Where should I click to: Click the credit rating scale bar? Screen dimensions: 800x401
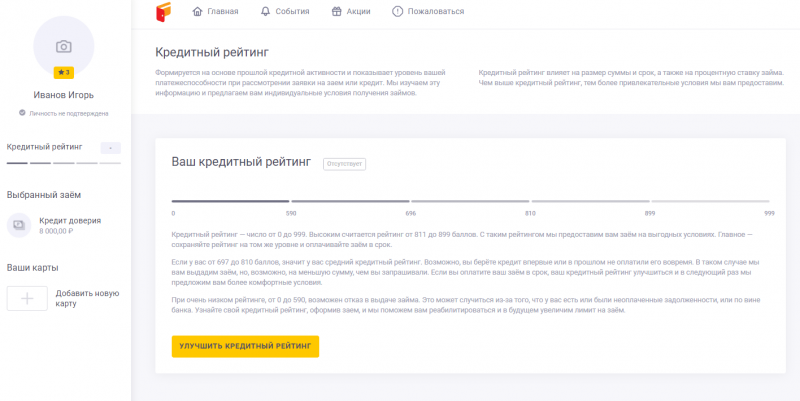tap(470, 201)
